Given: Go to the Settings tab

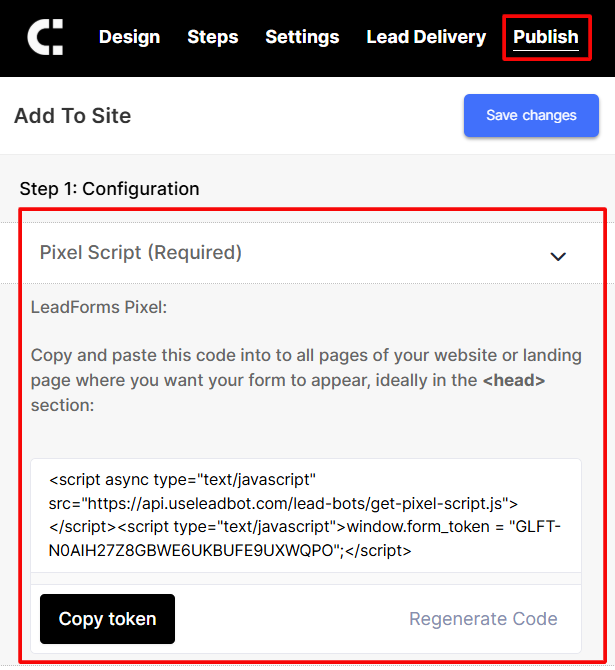Looking at the screenshot, I should (x=302, y=37).
